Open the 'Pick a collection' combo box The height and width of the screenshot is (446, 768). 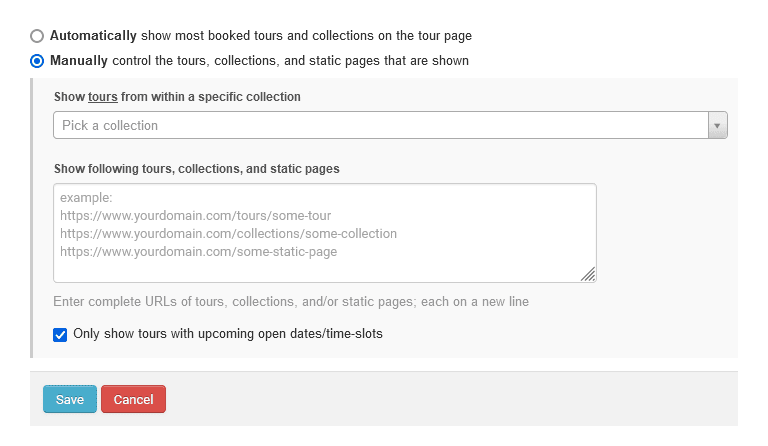pyautogui.click(x=380, y=125)
